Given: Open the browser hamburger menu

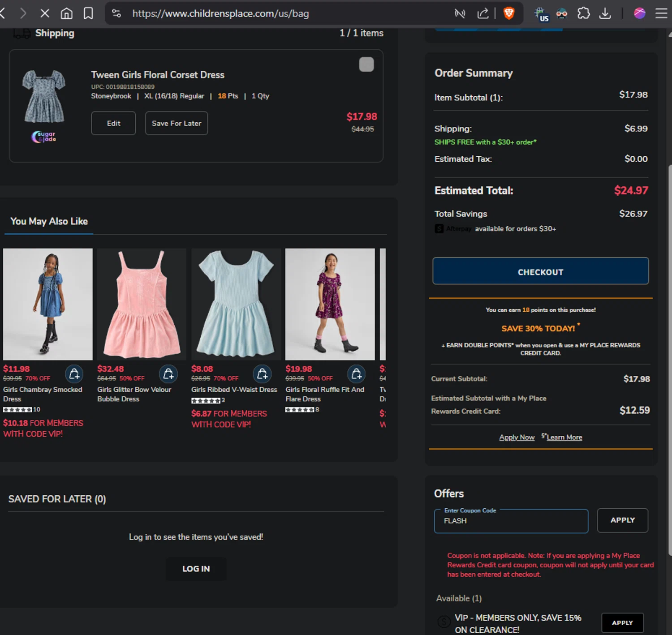Looking at the screenshot, I should pyautogui.click(x=661, y=13).
